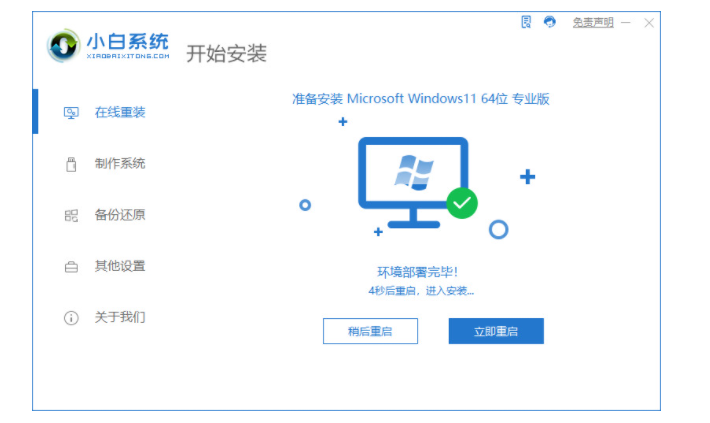Open the customer service headset icon
This screenshot has height=423, width=710.
coord(550,22)
